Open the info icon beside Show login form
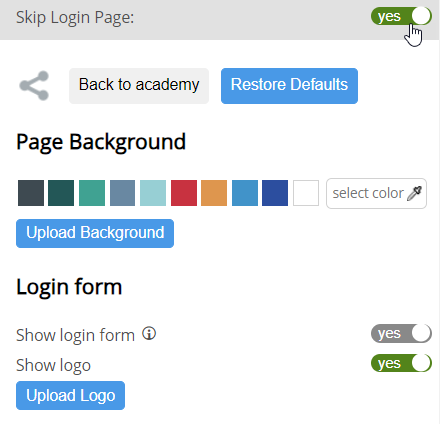Screen dimensions: 440x424 tap(149, 333)
